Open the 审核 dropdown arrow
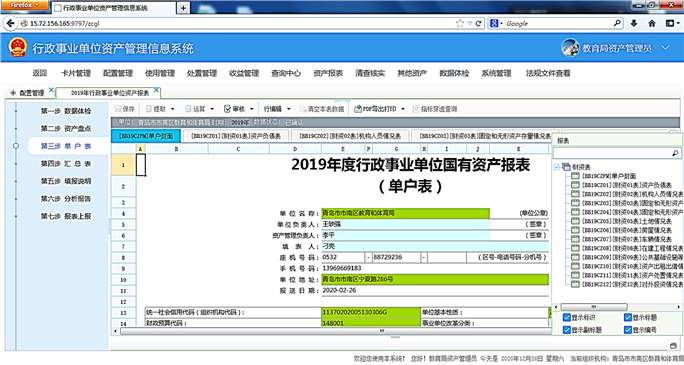684x365 pixels. [x=251, y=109]
